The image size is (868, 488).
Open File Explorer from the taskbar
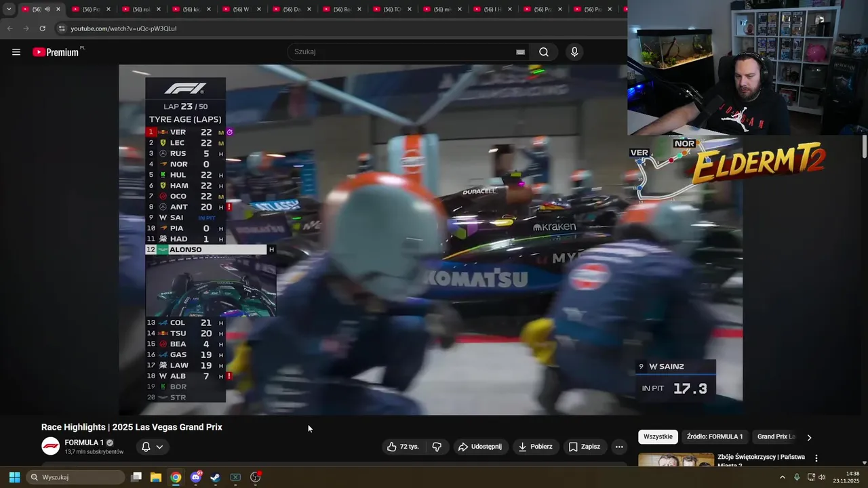point(156,477)
